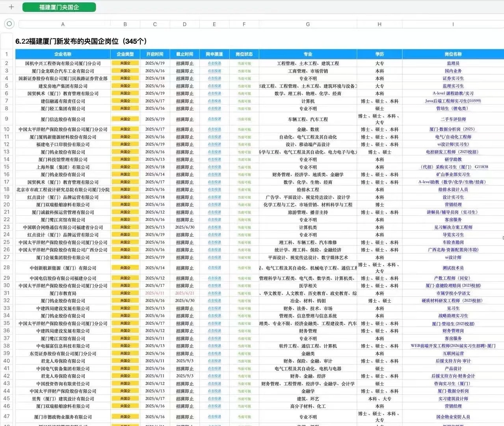
Task: Open the 监理员 job link
Action: coord(453,63)
